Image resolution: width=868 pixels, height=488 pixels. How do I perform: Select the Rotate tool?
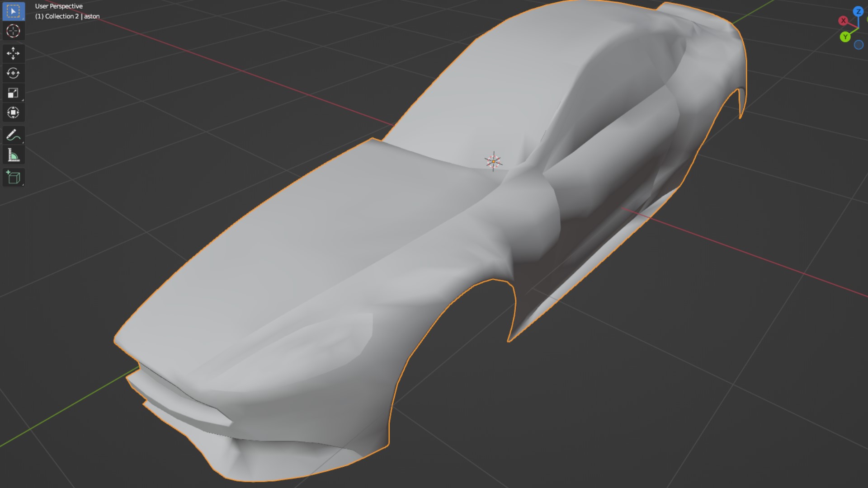[x=13, y=73]
